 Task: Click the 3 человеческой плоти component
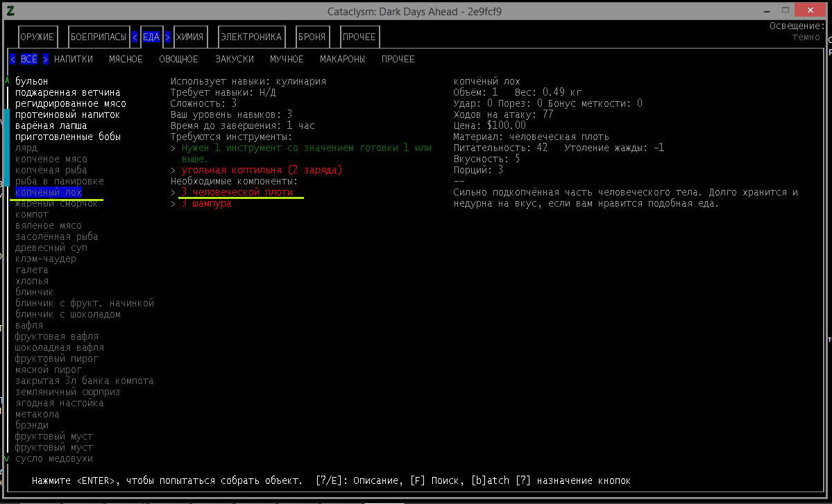(237, 192)
